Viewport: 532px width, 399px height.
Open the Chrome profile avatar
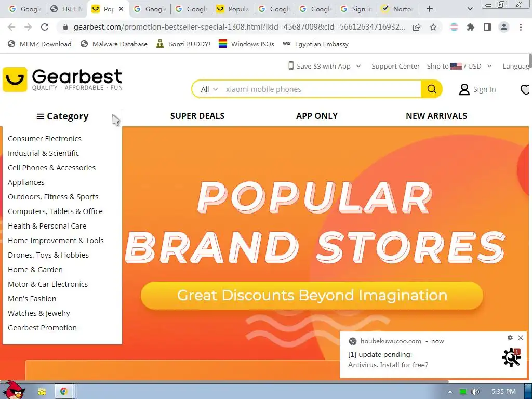pyautogui.click(x=504, y=27)
